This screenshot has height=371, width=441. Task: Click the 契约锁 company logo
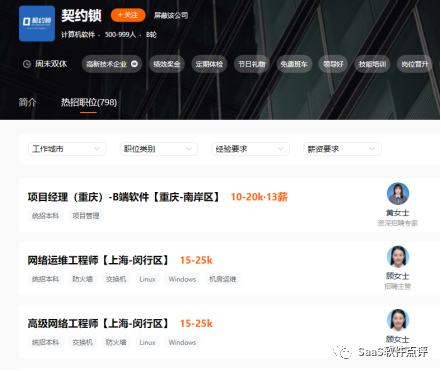pos(37,23)
